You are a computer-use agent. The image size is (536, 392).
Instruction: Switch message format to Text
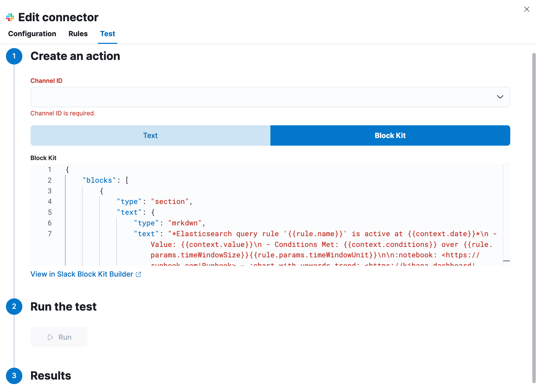click(150, 135)
